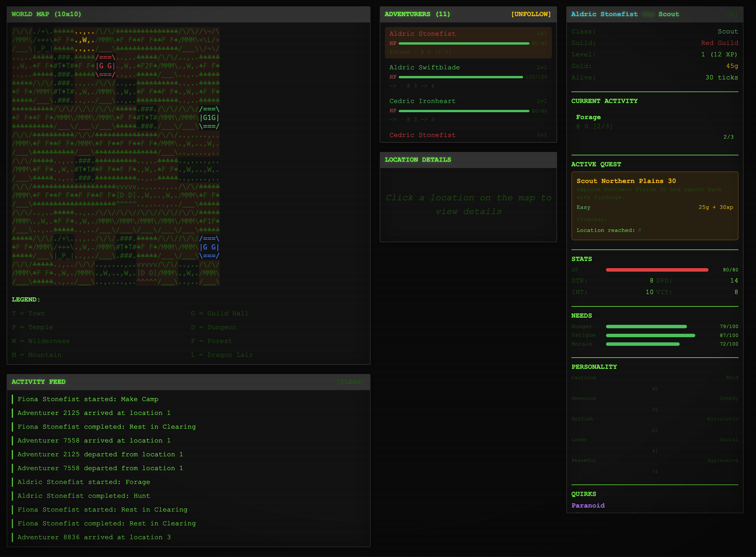Click the blue Guild Hall map tile
Viewport: 756px width, 557px height.
(x=209, y=247)
